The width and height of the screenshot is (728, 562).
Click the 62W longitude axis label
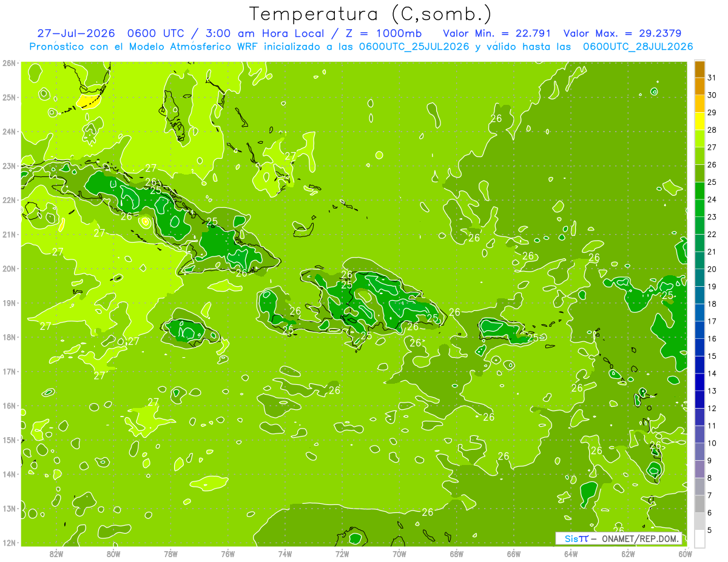point(629,554)
